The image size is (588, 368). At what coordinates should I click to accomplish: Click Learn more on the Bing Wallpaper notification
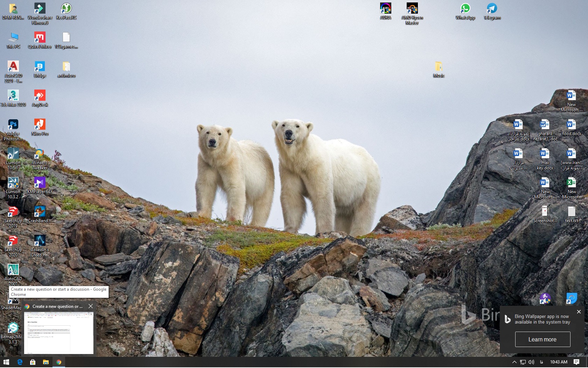click(542, 339)
